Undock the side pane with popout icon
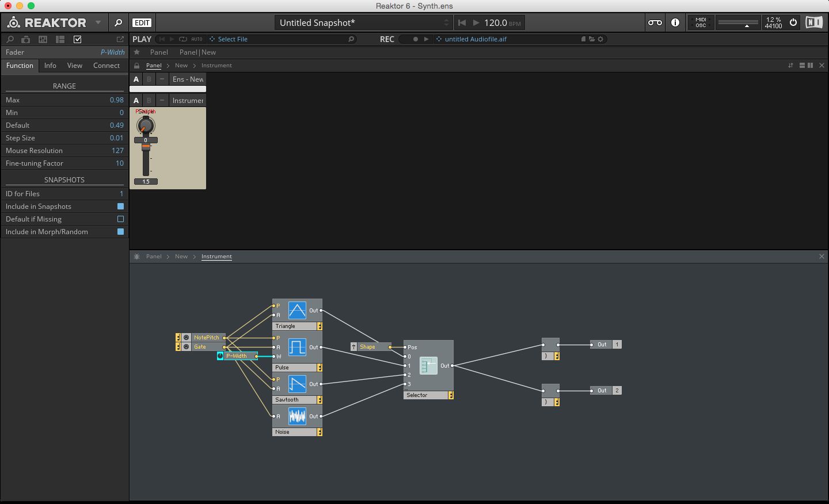 tap(120, 39)
